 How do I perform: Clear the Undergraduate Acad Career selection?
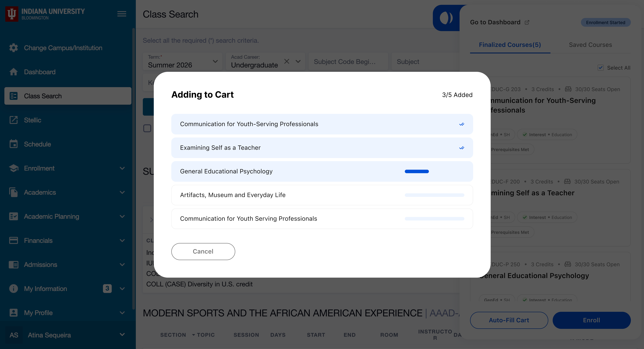pyautogui.click(x=287, y=61)
